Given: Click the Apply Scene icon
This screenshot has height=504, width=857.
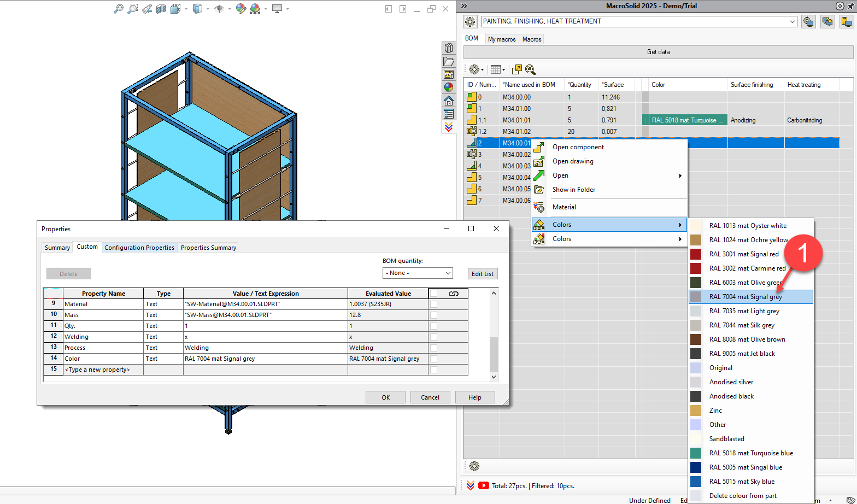Looking at the screenshot, I should click(255, 9).
